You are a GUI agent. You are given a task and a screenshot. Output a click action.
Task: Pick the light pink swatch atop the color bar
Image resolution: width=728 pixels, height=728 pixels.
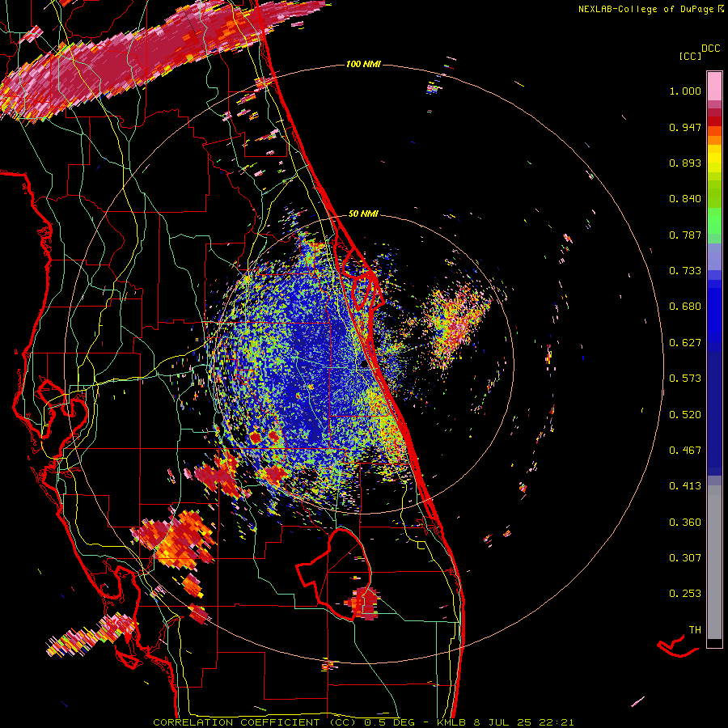coord(714,87)
